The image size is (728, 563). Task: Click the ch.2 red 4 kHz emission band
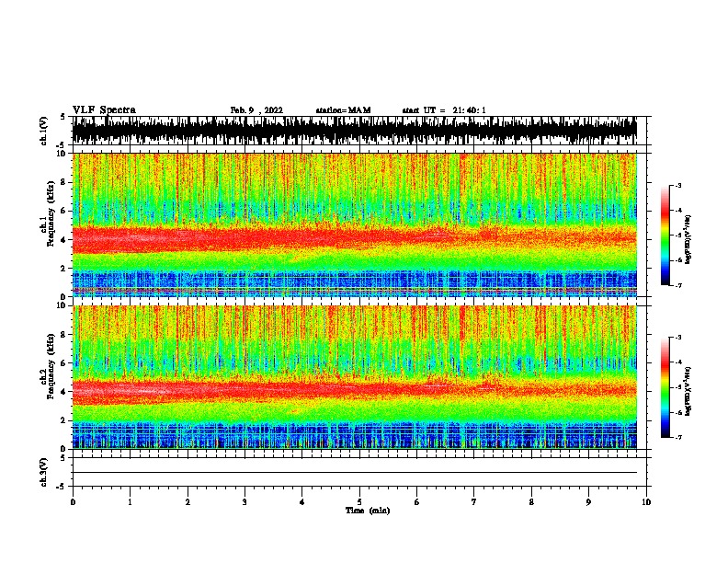coord(355,389)
